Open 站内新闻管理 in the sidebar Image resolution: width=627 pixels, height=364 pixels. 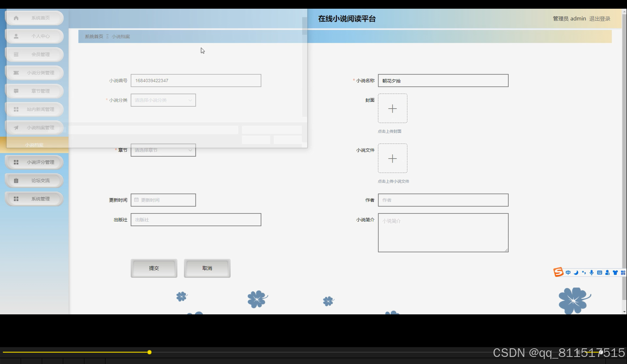tap(34, 109)
